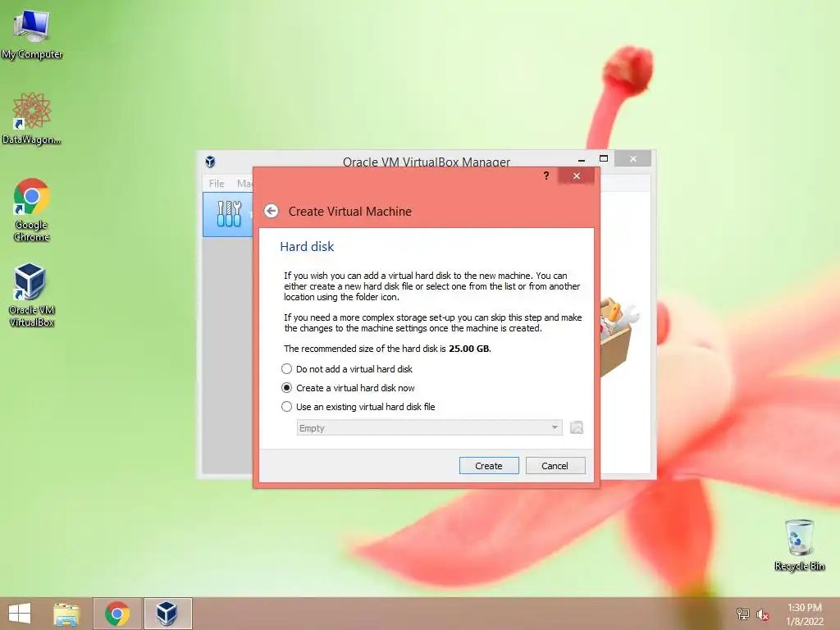Viewport: 840px width, 630px height.
Task: Select Create a virtual hard disk now
Action: point(348,388)
